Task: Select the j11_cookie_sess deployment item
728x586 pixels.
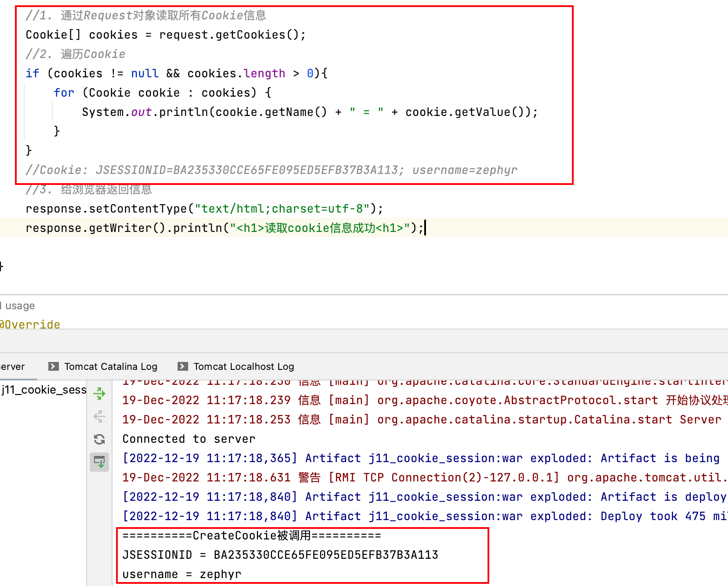Action: [44, 390]
